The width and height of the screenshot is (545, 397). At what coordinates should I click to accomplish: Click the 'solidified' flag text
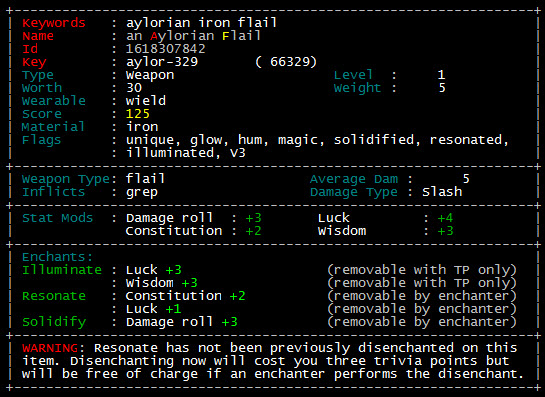374,140
